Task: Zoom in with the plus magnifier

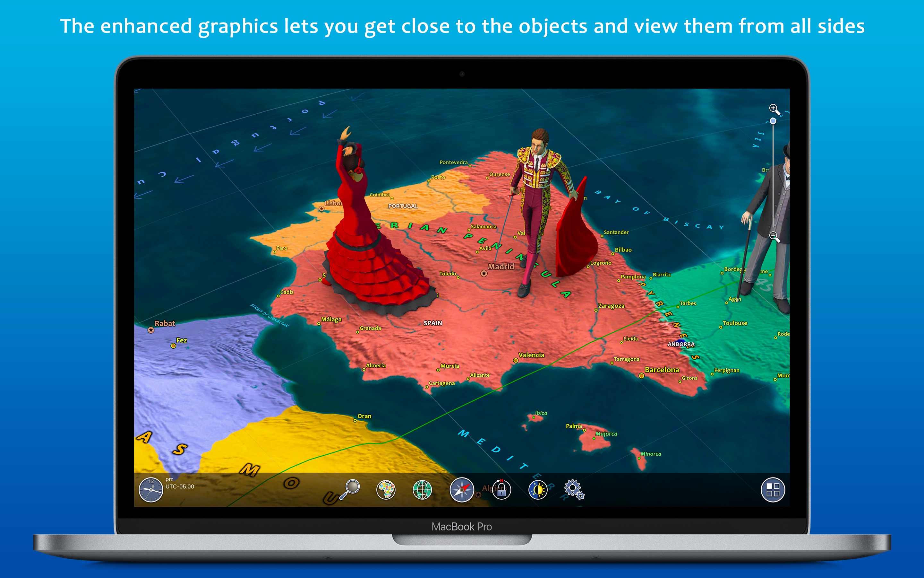Action: pyautogui.click(x=774, y=109)
